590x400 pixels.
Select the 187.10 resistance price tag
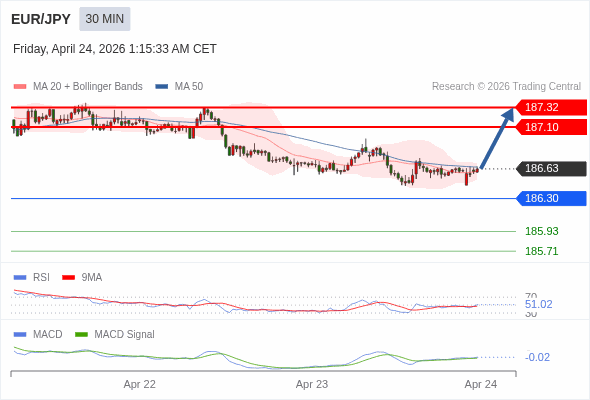click(550, 127)
